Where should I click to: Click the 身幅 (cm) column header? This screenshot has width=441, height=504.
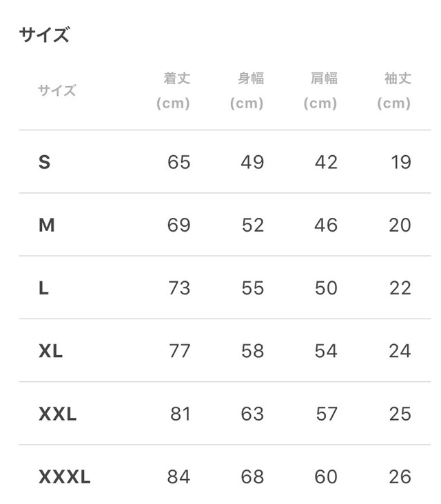[247, 90]
